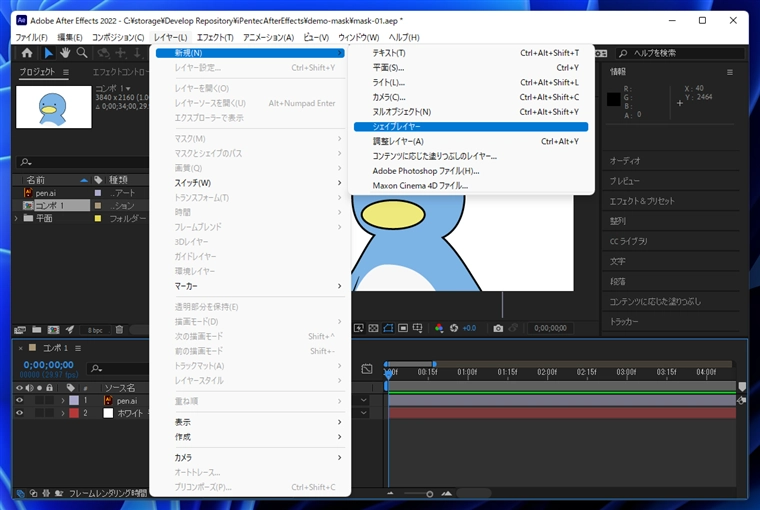Click the Interpret Footage icon

pos(20,330)
